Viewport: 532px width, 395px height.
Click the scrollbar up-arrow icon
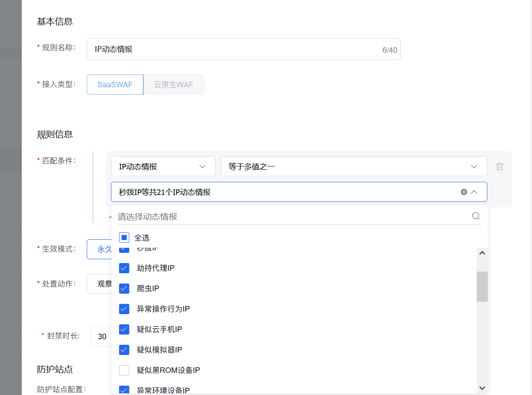point(482,252)
